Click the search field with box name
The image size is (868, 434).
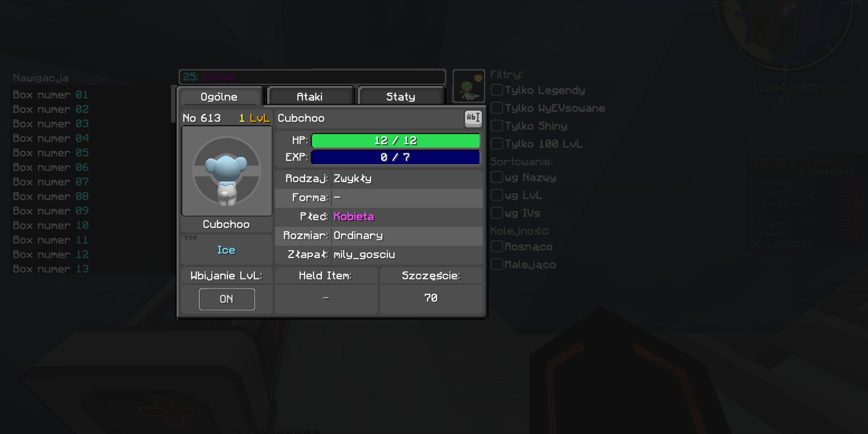[312, 77]
